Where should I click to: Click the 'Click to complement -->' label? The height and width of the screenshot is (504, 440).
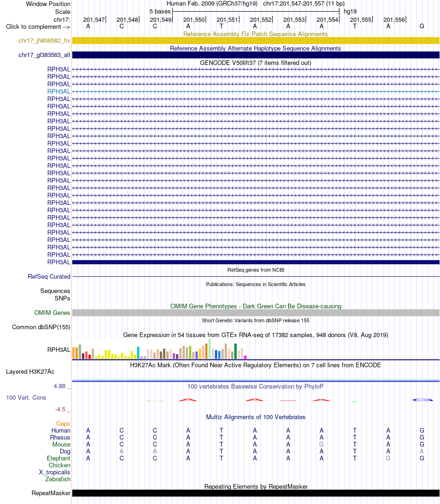(x=38, y=27)
